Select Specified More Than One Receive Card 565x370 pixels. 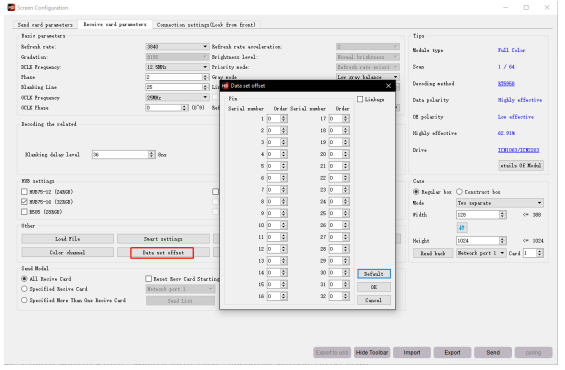click(x=24, y=300)
